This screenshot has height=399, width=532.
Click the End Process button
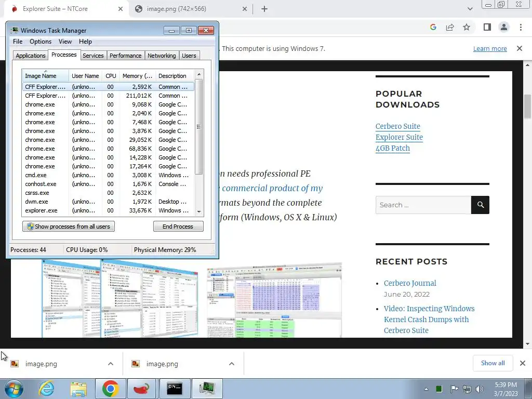[178, 227]
